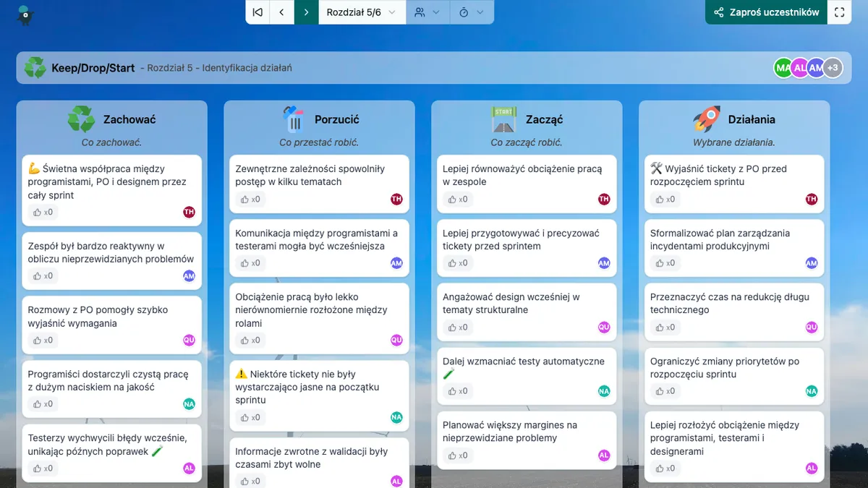Image resolution: width=868 pixels, height=488 pixels.
Task: Click the mascot logo in top-left corner
Action: pos(25,14)
